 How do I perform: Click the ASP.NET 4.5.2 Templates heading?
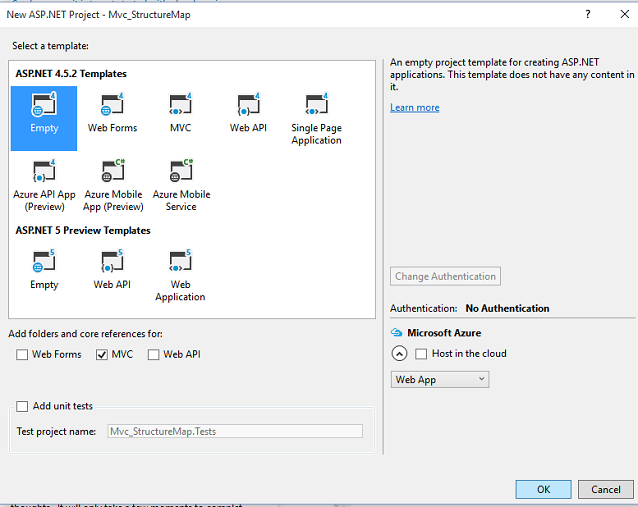coord(71,74)
